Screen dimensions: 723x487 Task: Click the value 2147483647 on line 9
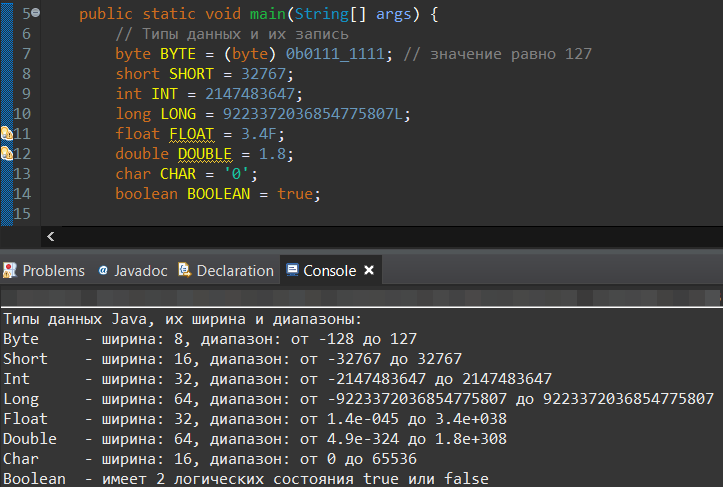(250, 94)
